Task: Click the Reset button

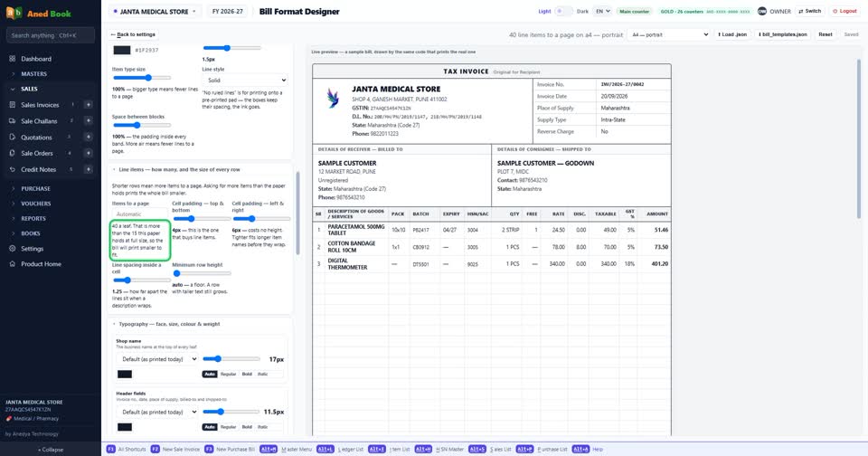Action: point(826,34)
